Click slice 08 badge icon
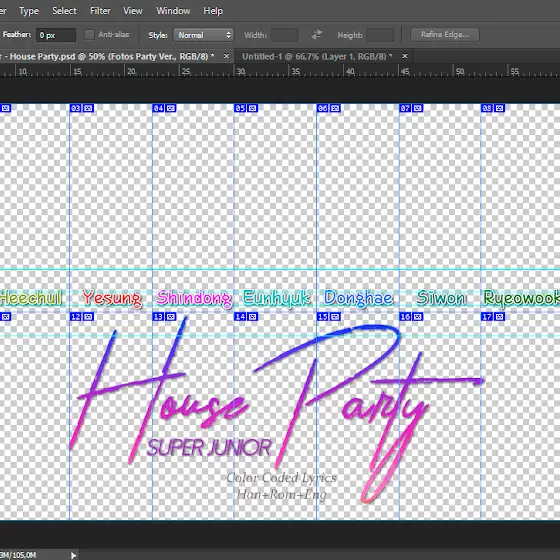This screenshot has height=560, width=560. [x=500, y=108]
